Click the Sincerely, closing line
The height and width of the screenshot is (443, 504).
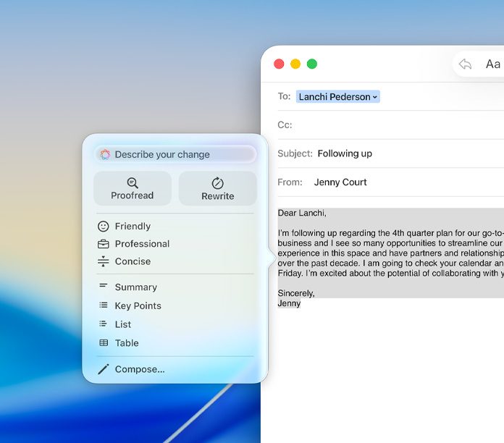coord(296,293)
